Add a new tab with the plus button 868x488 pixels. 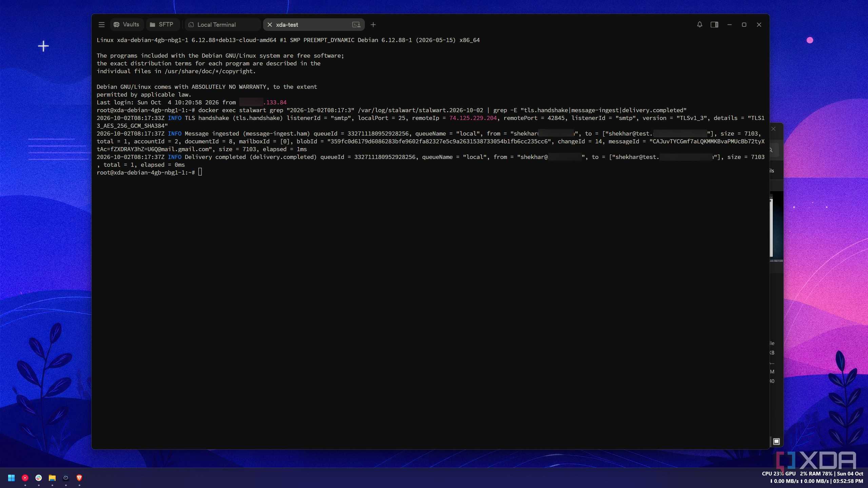pos(373,25)
